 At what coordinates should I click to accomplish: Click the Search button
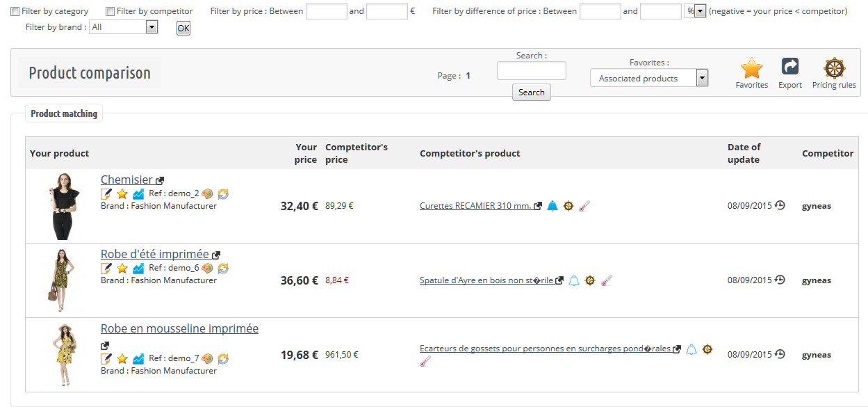point(532,92)
